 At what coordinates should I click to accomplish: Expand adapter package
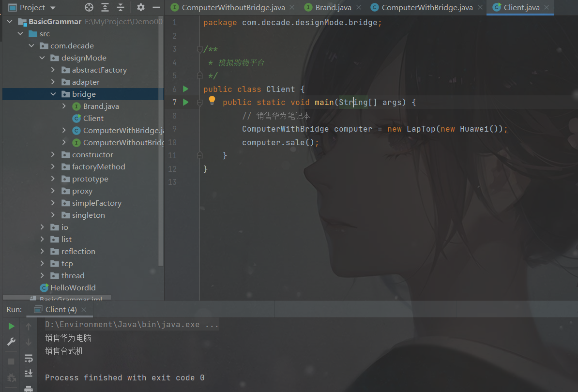[x=53, y=82]
